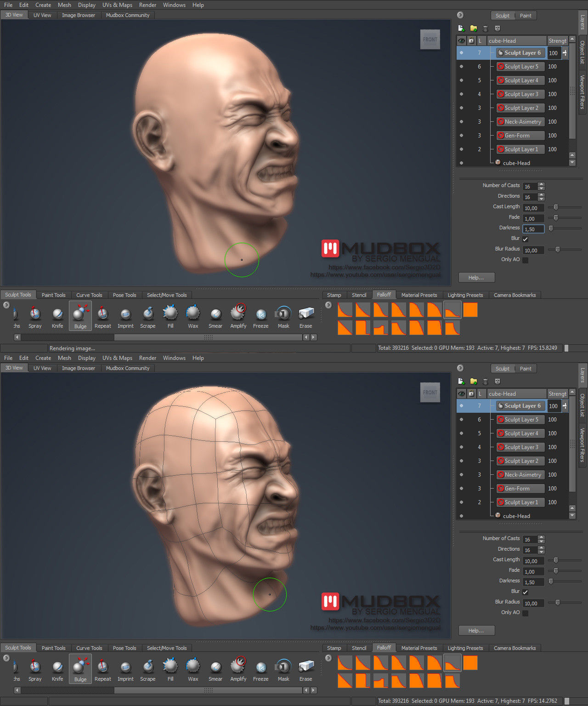This screenshot has width=588, height=706.
Task: Toggle the Blur checkbox in top window
Action: (525, 239)
